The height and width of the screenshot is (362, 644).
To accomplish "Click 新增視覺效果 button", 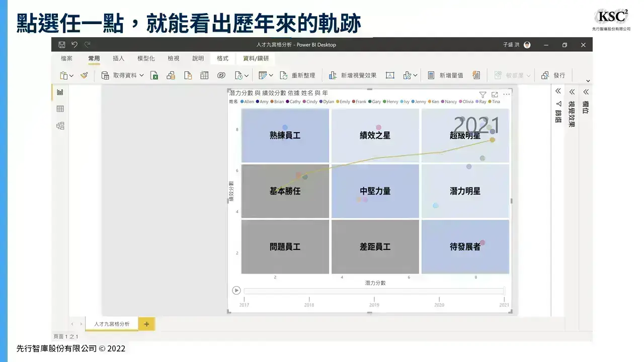I will (352, 75).
